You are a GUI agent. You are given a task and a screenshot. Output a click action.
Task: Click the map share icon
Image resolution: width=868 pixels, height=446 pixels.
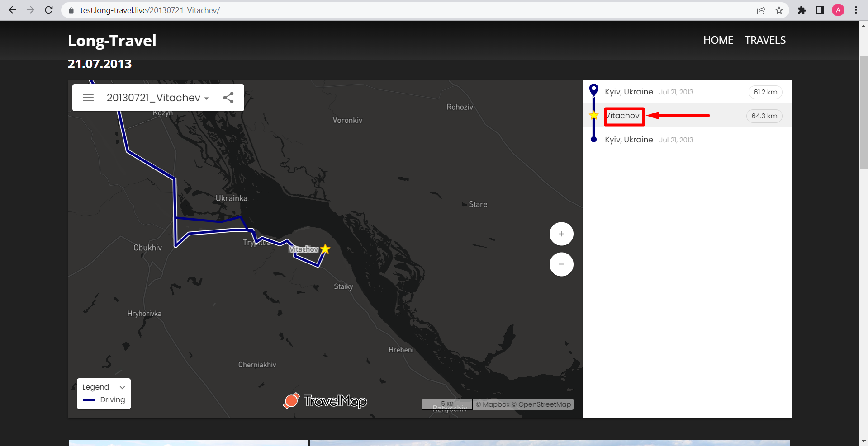coord(228,98)
